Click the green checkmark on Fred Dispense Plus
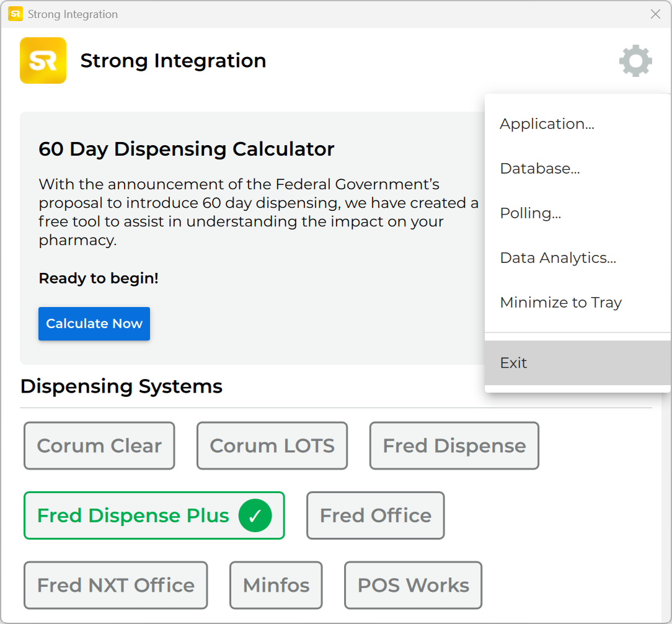The width and height of the screenshot is (672, 624). click(255, 515)
